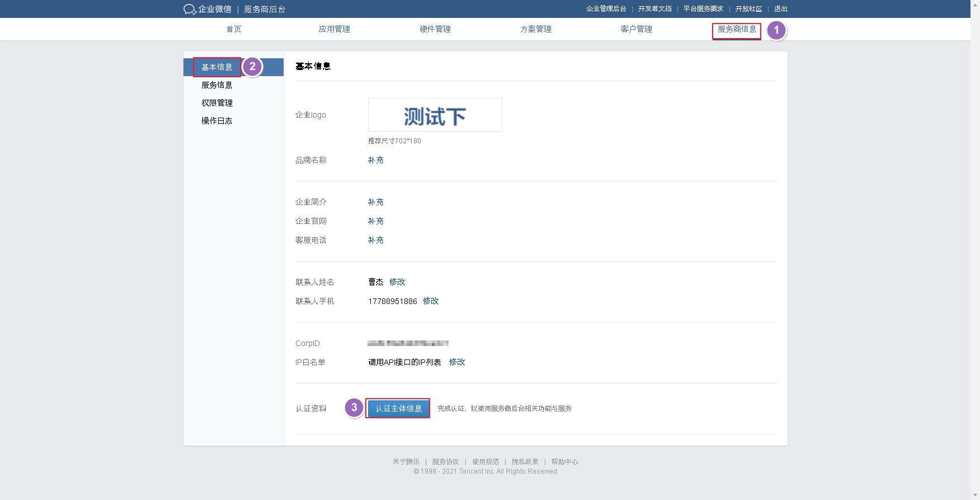Open the 硬件管理 tab
Screen dimensions: 980x500
pyautogui.click(x=435, y=29)
